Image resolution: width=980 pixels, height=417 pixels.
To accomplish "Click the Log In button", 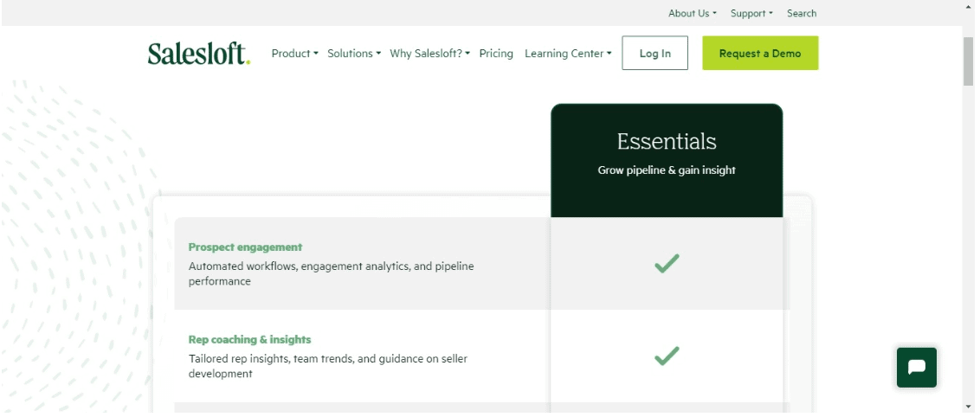I will (655, 53).
